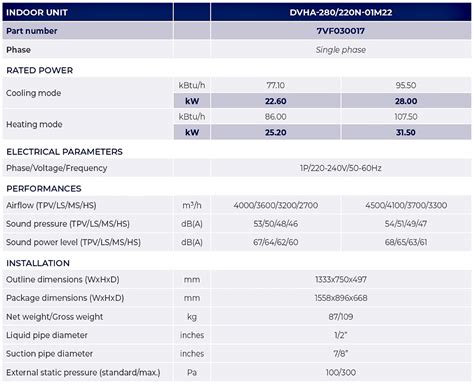The width and height of the screenshot is (474, 384).
Task: Click the Airflow (TPV/LS/MS/HS) label
Action: click(x=51, y=205)
